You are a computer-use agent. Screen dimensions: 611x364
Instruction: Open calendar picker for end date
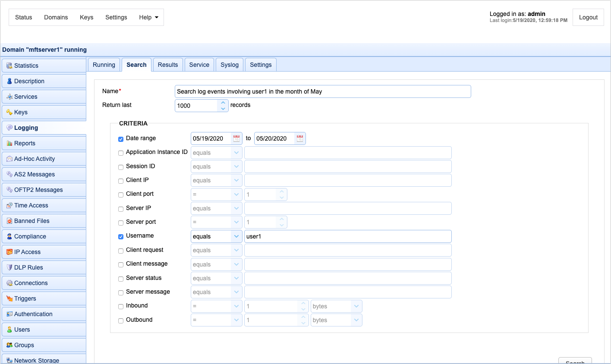(300, 138)
